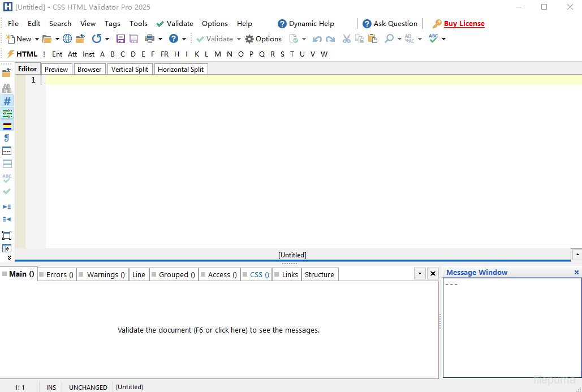Switch to the Preview tab
Image resolution: width=582 pixels, height=392 pixels.
[56, 68]
